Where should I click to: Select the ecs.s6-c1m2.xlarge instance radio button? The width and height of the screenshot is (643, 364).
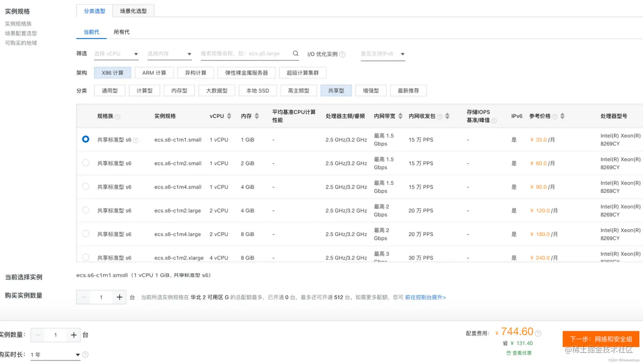tap(85, 257)
